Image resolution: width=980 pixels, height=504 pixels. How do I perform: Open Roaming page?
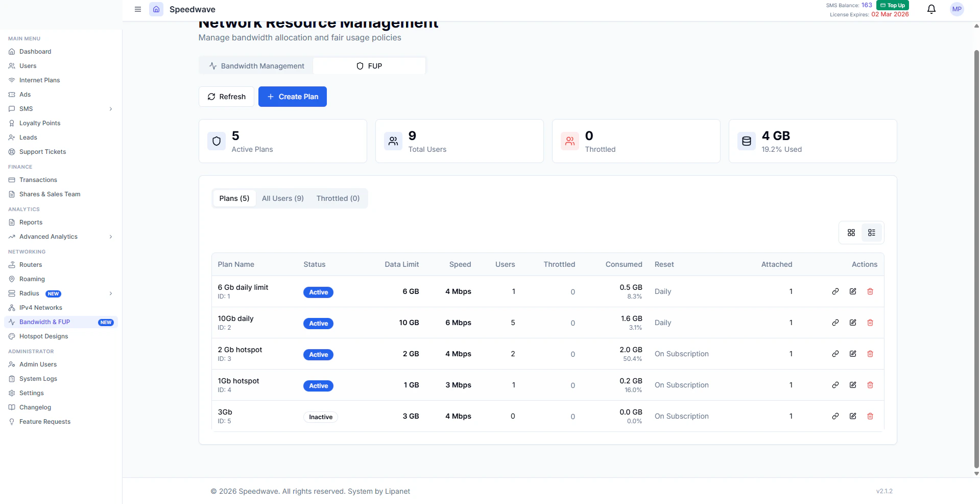click(x=61, y=279)
